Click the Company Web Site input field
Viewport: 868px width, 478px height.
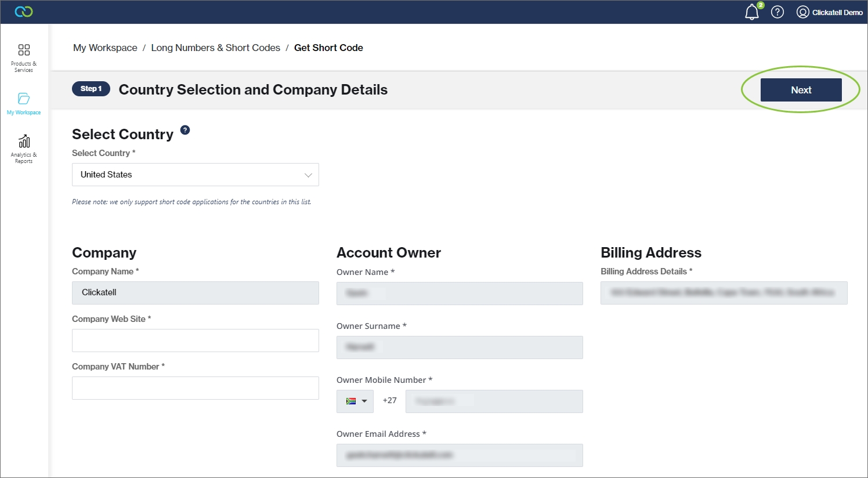(195, 341)
